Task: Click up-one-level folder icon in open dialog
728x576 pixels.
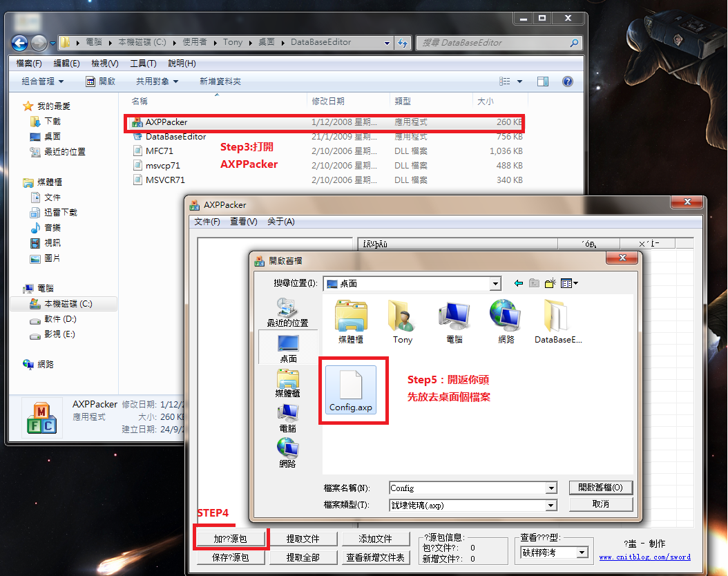Action: [535, 283]
